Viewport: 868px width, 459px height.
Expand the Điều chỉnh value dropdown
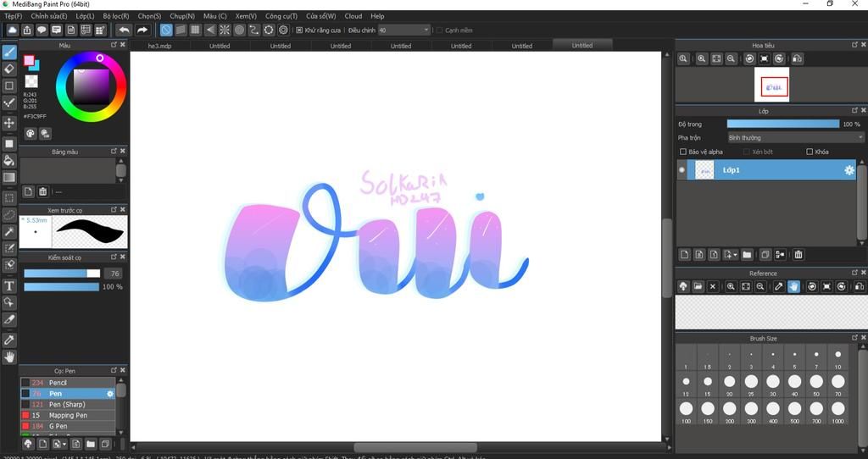(426, 30)
